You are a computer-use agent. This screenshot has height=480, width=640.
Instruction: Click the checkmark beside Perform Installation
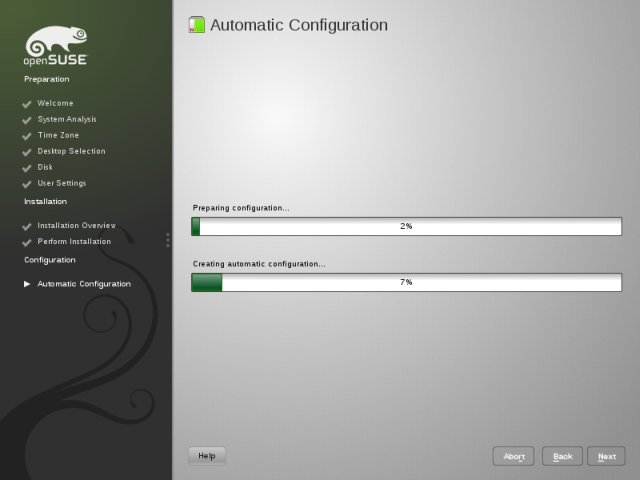[x=27, y=242]
